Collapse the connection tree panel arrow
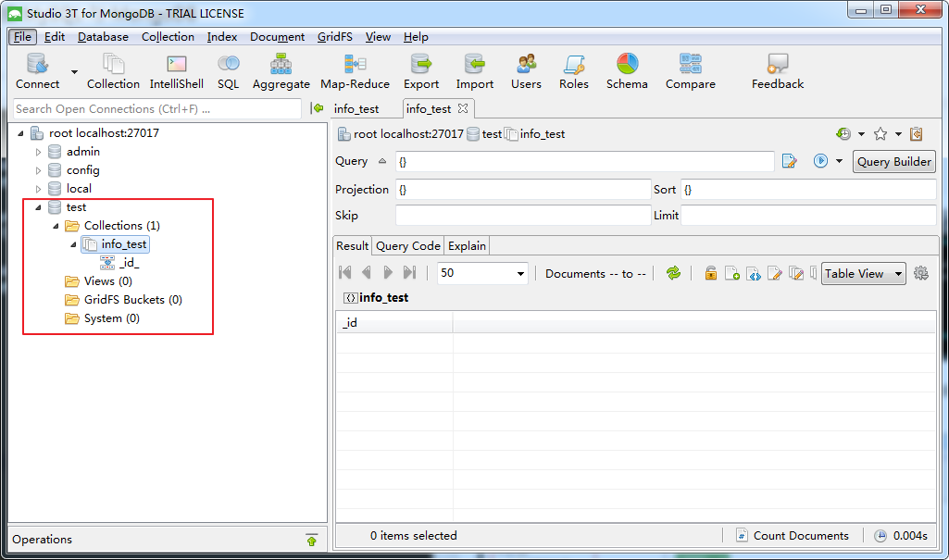This screenshot has width=949, height=560. [317, 108]
